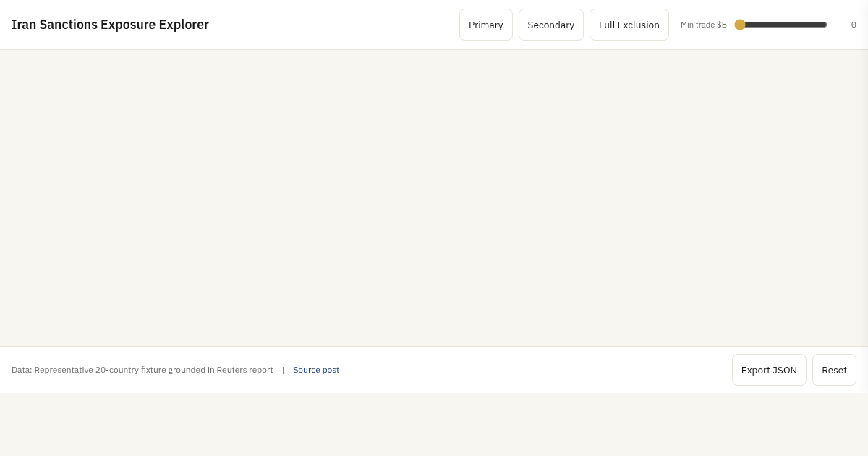This screenshot has width=868, height=456.
Task: Toggle the Secondary sanctions filter
Action: tap(551, 25)
